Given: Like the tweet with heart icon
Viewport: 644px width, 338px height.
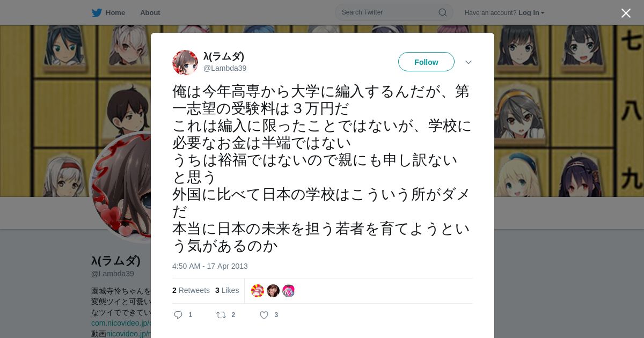Looking at the screenshot, I should [264, 315].
